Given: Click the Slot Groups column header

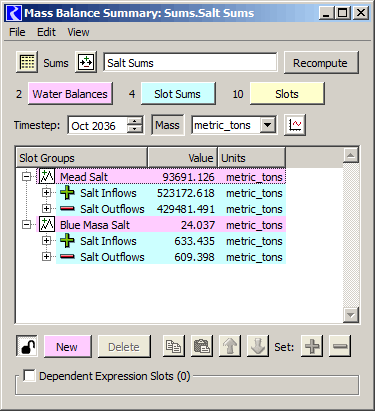Looking at the screenshot, I should pyautogui.click(x=82, y=157).
